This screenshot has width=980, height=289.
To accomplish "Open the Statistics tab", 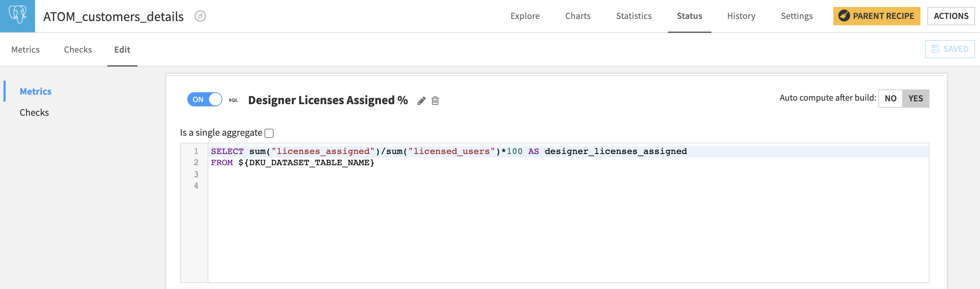I will 634,16.
